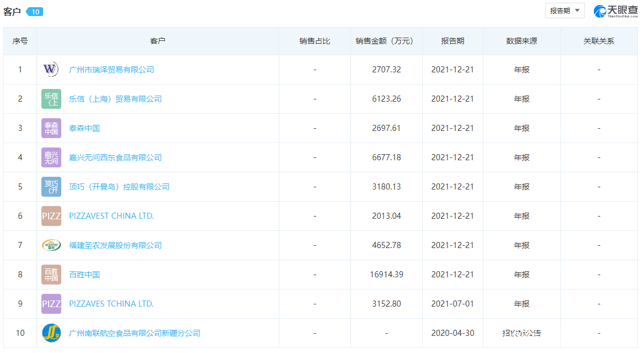Select sales amount 3152.80

[x=386, y=304]
